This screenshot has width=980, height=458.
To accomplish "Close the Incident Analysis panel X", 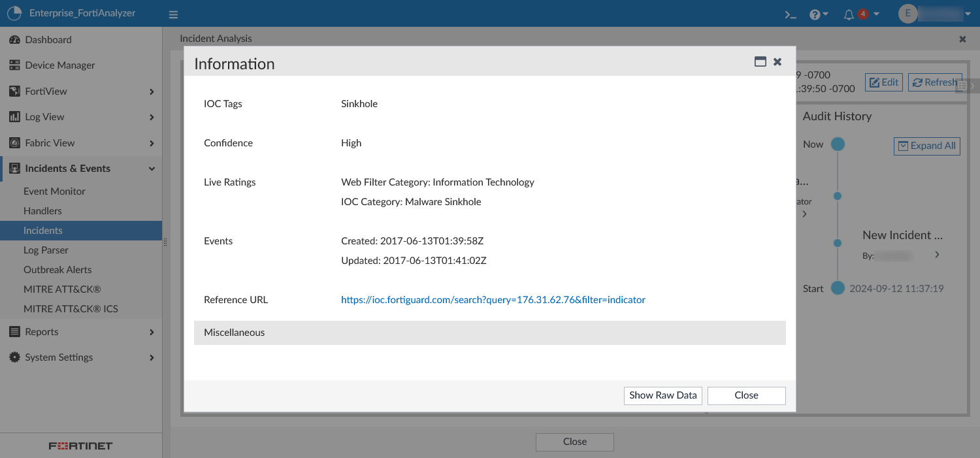I will [962, 39].
